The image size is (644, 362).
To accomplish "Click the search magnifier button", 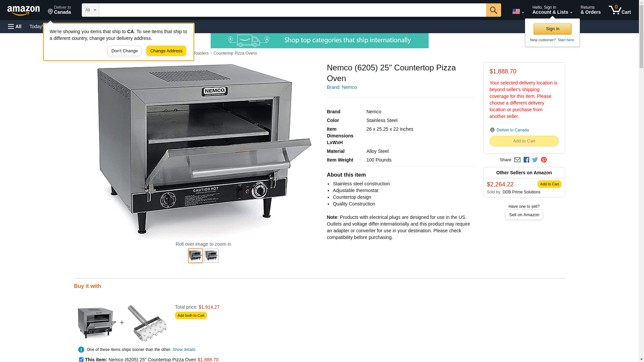I will point(493,10).
